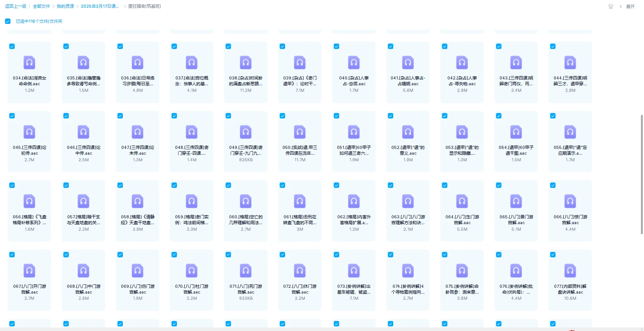Open 我的资源 breadcrumb folder
The height and width of the screenshot is (331, 644).
click(x=65, y=6)
